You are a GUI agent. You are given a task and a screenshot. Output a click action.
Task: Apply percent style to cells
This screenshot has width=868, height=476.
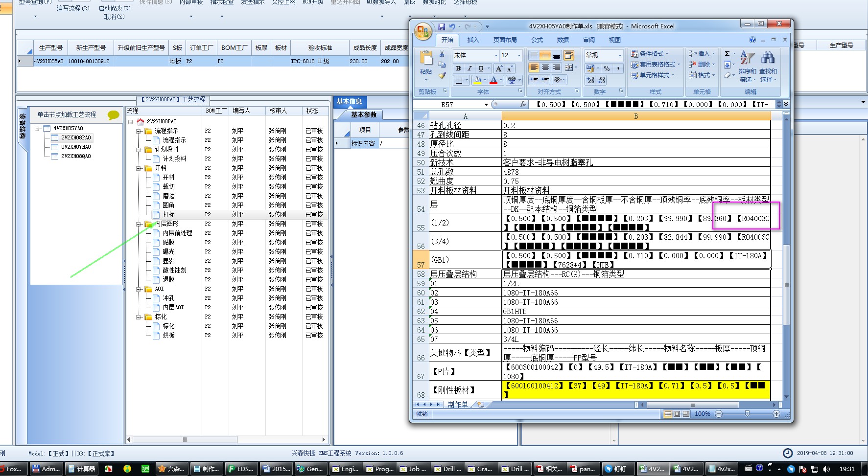tap(607, 68)
